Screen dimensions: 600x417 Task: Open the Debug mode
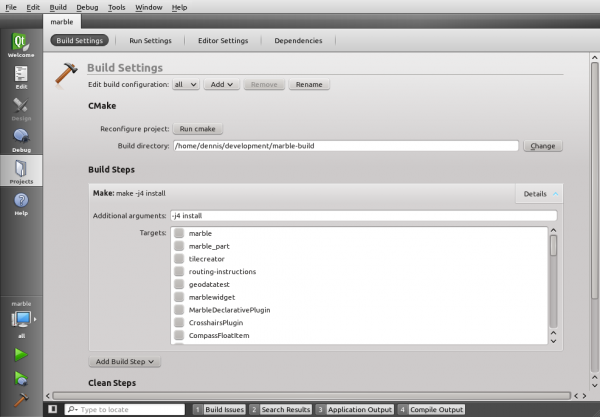point(20,139)
